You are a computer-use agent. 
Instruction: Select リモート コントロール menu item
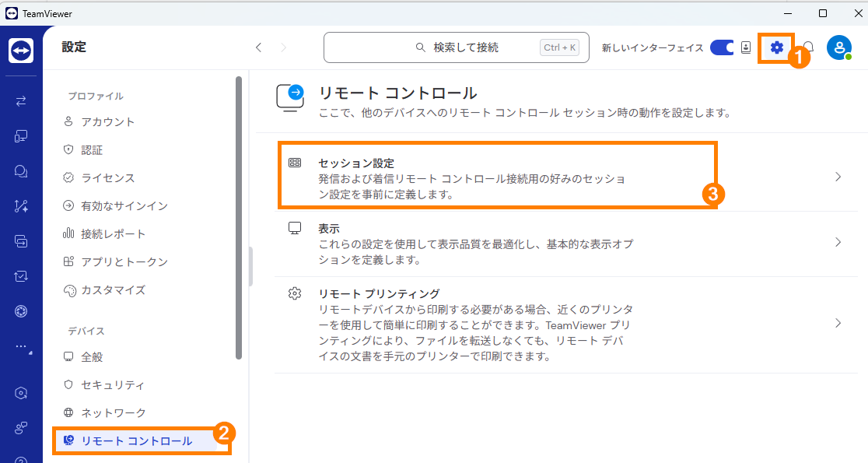(141, 441)
